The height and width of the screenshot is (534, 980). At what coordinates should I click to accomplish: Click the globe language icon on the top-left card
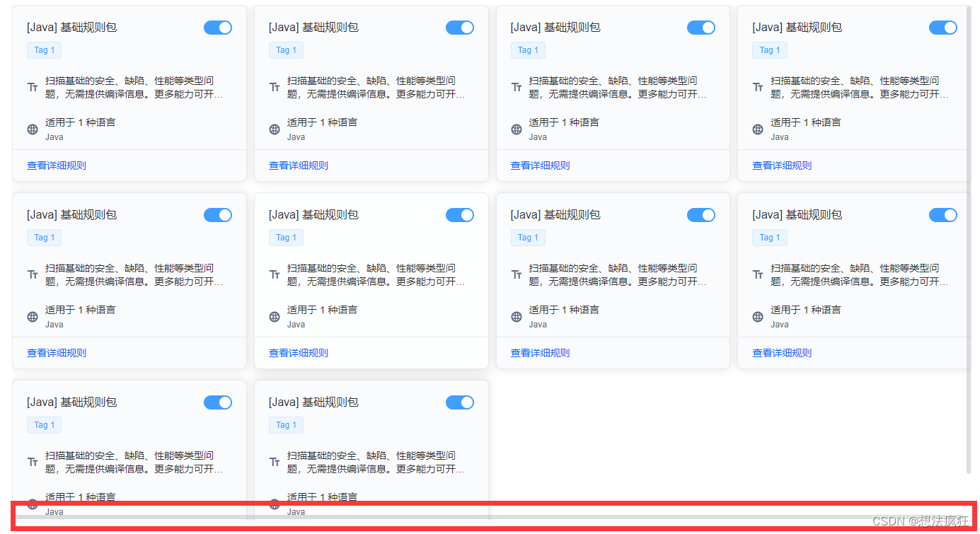(x=33, y=129)
